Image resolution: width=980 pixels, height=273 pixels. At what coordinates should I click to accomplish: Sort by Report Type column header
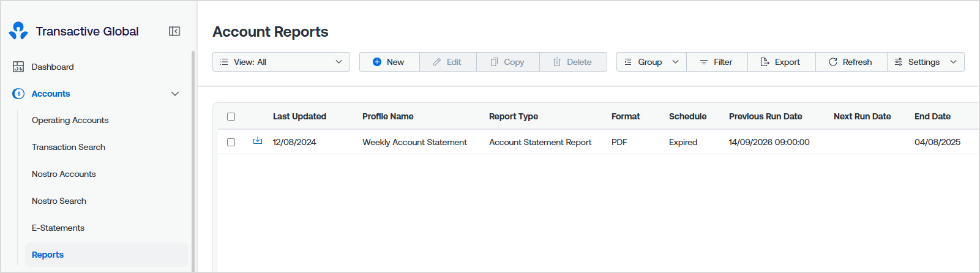coord(514,116)
